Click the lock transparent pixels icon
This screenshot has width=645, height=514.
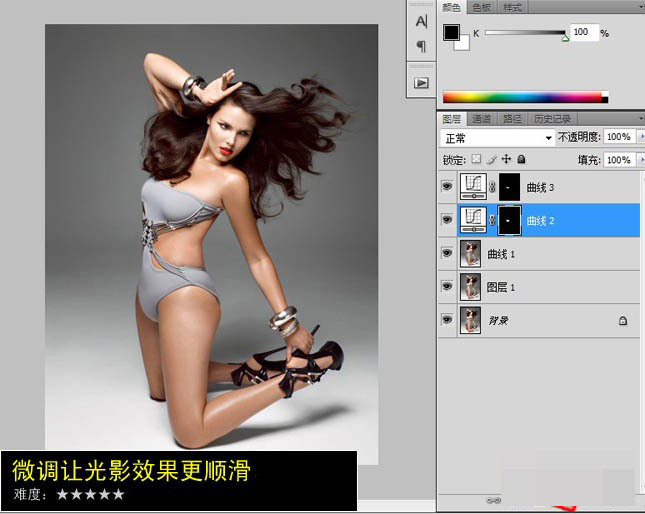pos(476,159)
